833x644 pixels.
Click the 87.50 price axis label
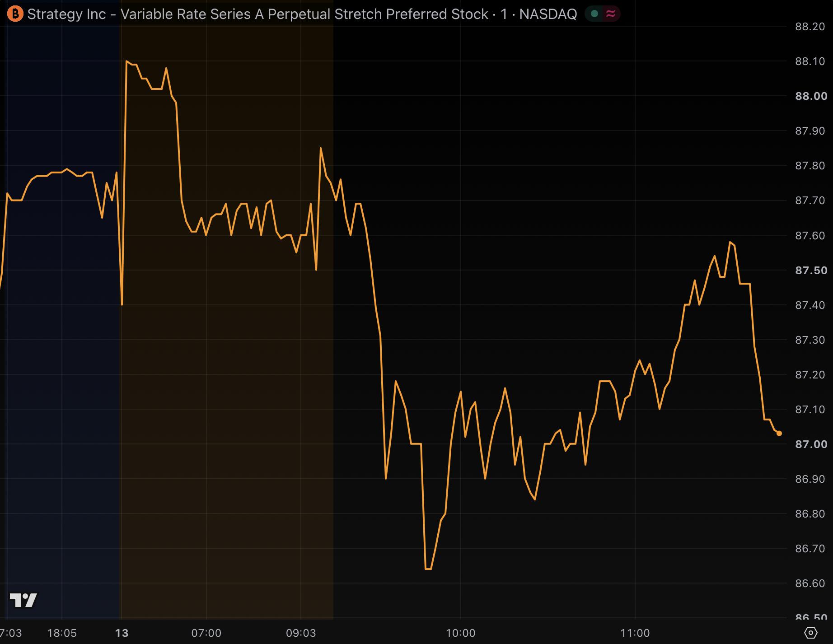pos(811,271)
